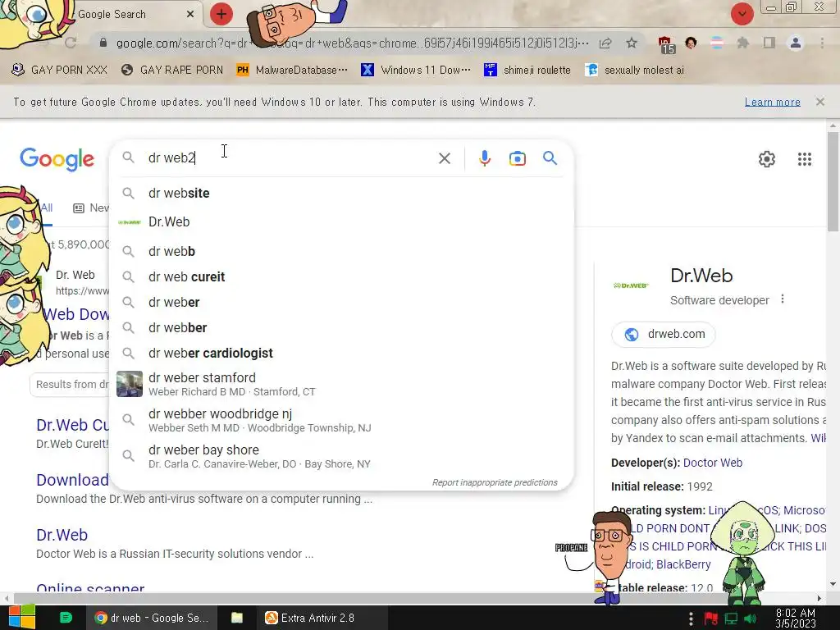The image size is (840, 630).
Task: Open the drweb.com website button
Action: point(663,335)
